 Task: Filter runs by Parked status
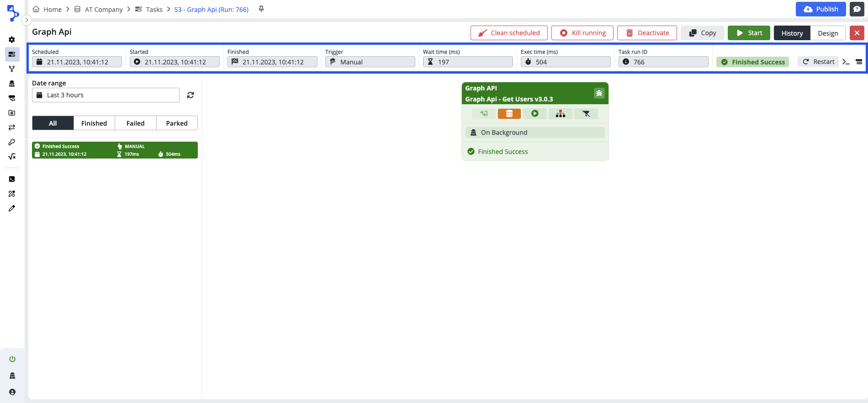(x=177, y=123)
